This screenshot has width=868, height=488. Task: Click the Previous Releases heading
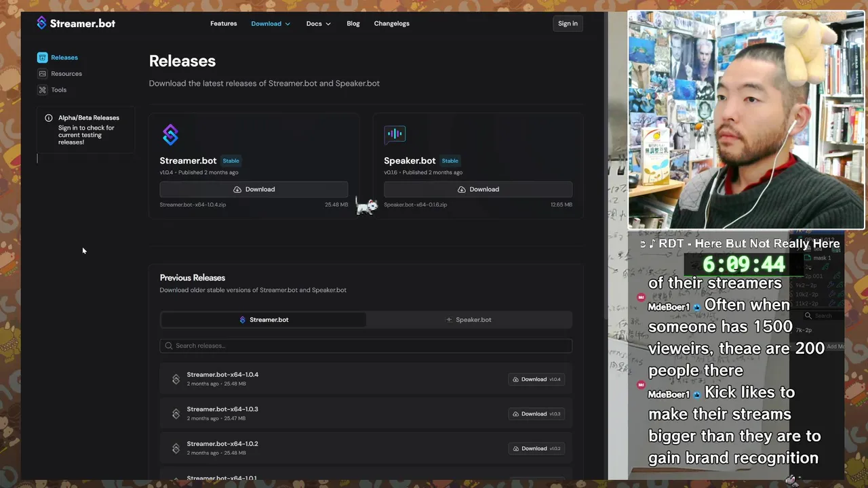[193, 278]
